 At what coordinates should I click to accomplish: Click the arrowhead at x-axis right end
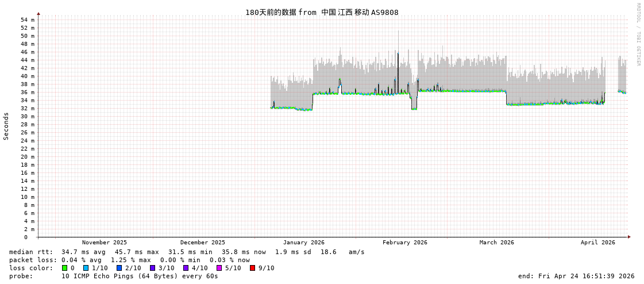click(x=629, y=237)
